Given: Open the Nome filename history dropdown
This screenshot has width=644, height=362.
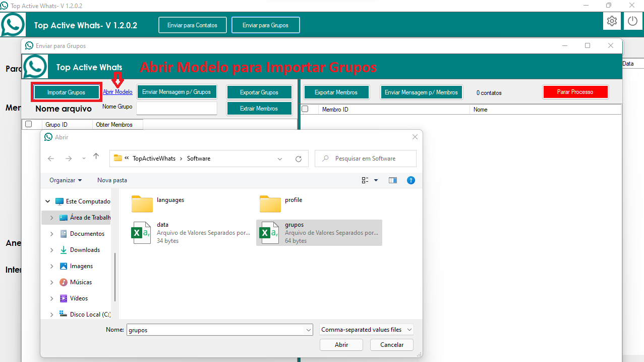Looking at the screenshot, I should tap(309, 330).
